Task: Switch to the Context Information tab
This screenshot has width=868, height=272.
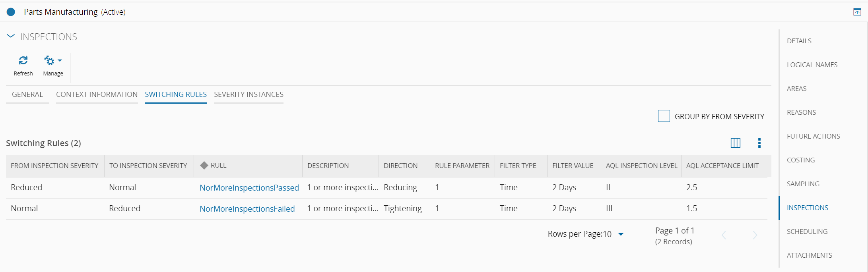Action: pos(97,95)
